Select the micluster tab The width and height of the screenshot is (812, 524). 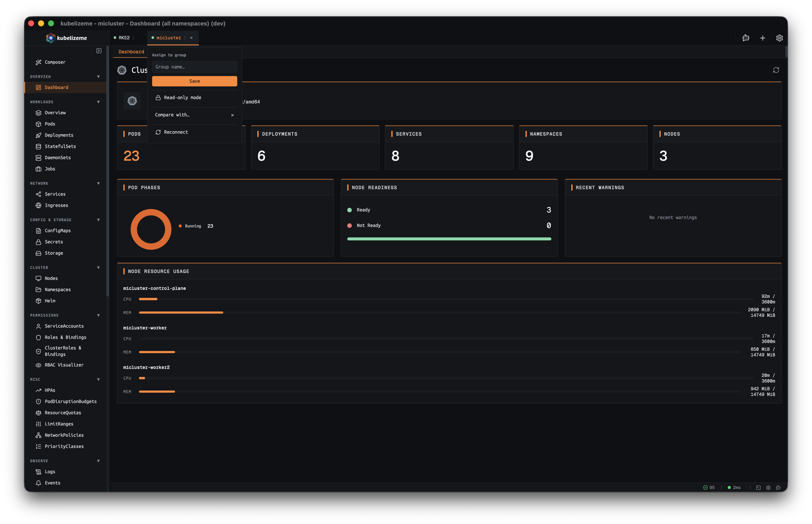click(169, 38)
